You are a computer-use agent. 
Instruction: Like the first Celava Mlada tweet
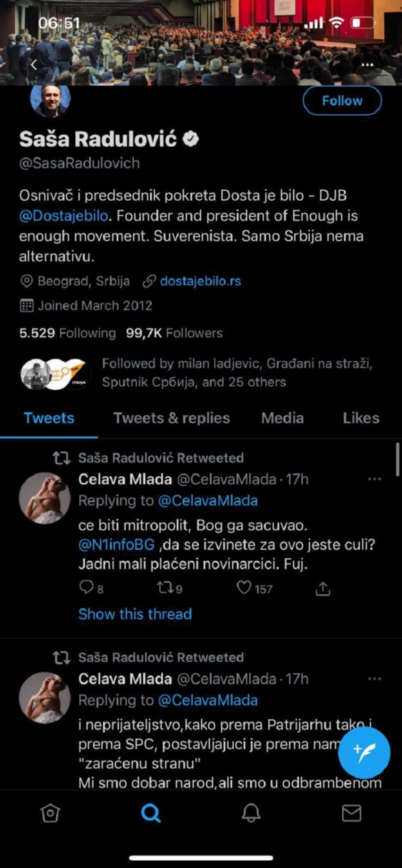pyautogui.click(x=244, y=588)
